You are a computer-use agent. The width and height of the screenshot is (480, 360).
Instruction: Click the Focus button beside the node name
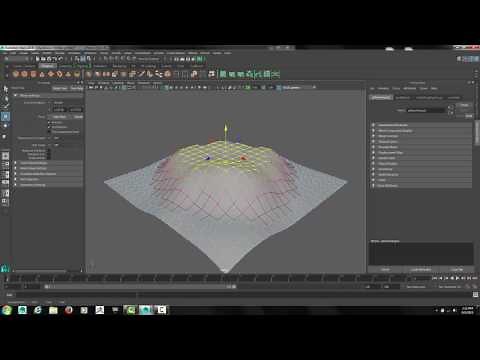464,105
